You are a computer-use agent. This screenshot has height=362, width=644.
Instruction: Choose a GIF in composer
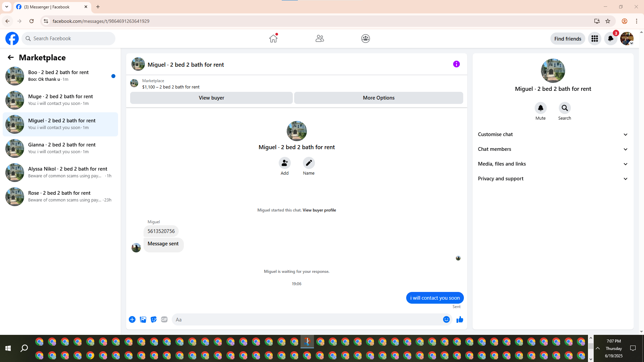pos(164,319)
